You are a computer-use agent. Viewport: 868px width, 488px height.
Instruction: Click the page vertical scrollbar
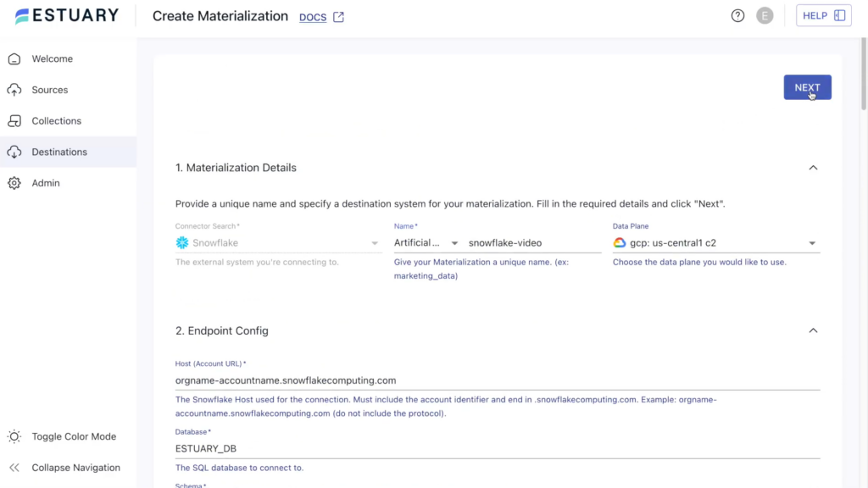point(864,75)
